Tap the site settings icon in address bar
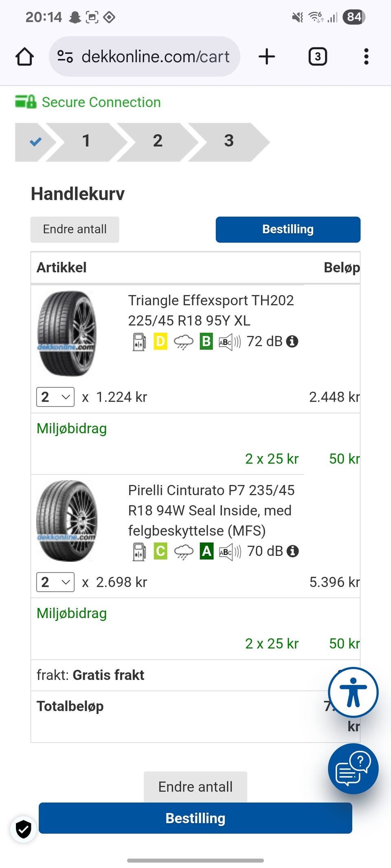391x868 pixels. pos(65,57)
